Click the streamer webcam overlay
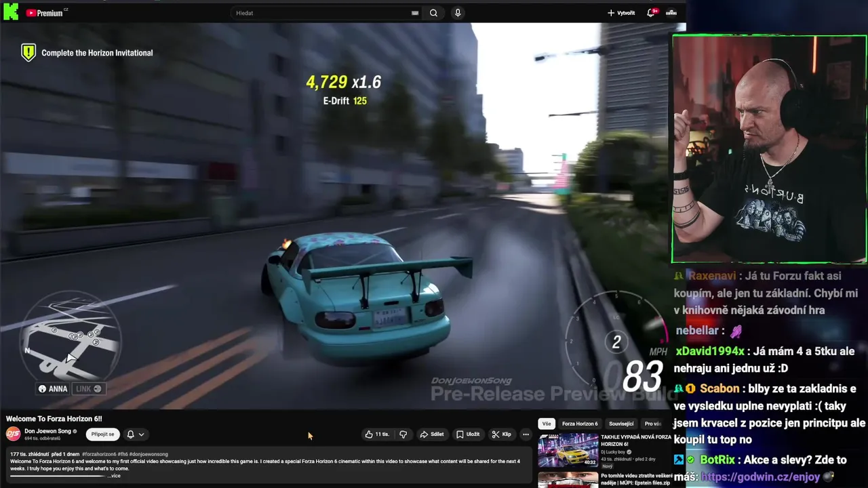This screenshot has height=488, width=868. (x=769, y=149)
